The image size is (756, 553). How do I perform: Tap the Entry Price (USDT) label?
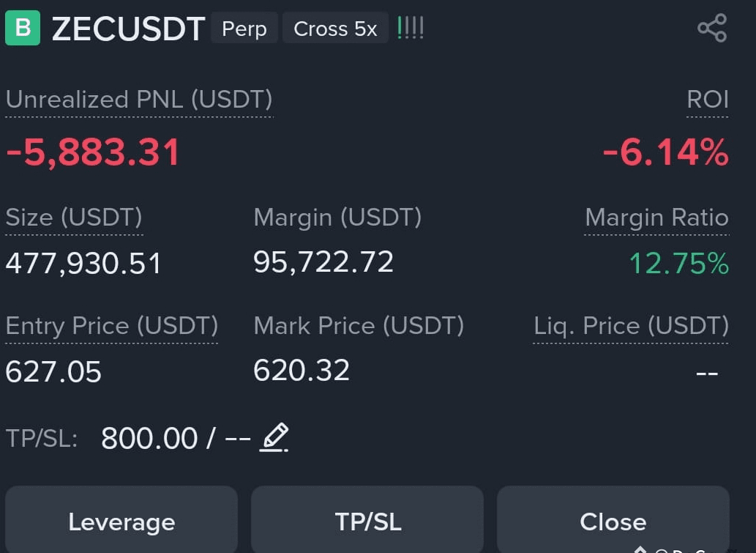111,326
